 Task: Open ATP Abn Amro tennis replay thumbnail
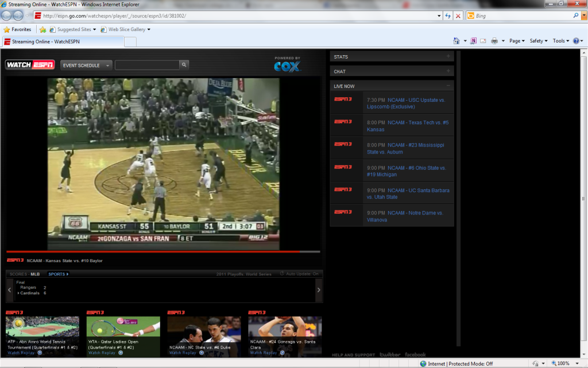point(42,336)
